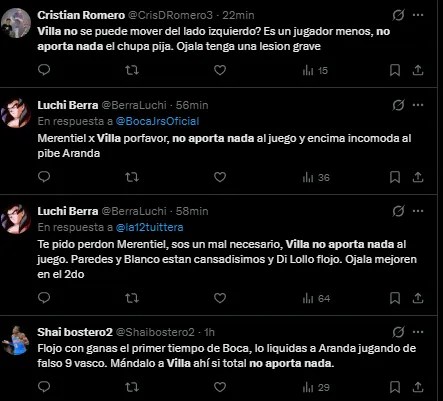
Task: Retweet Cristian Romero's post
Action: (132, 70)
